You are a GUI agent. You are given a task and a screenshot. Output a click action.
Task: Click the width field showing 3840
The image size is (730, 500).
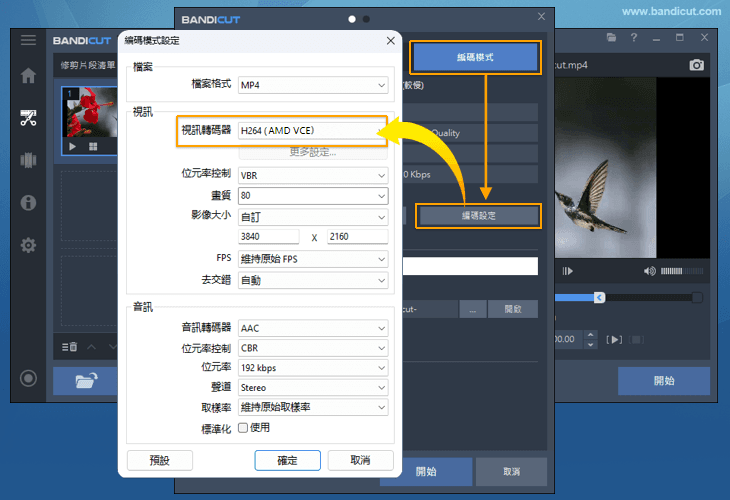click(x=269, y=236)
